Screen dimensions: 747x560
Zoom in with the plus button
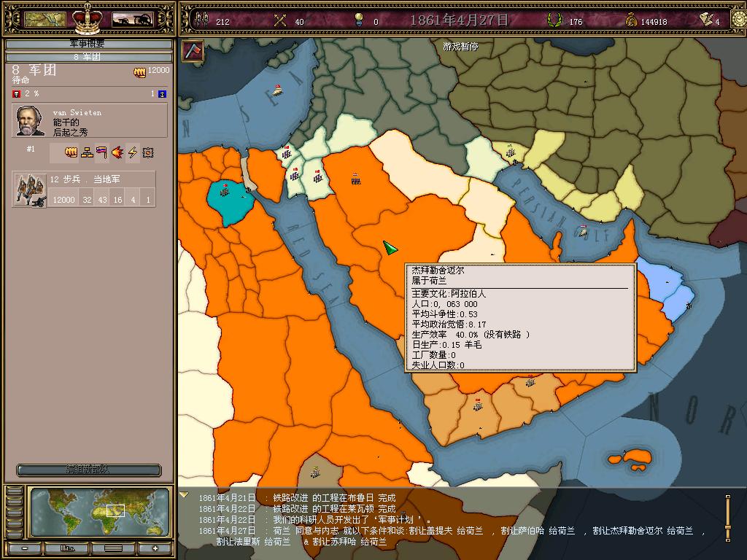[155, 548]
